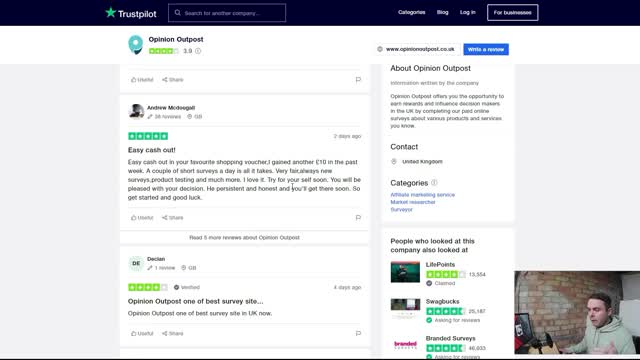
Task: Mark Andrew Mcdougall's review as Useful
Action: [x=142, y=218]
